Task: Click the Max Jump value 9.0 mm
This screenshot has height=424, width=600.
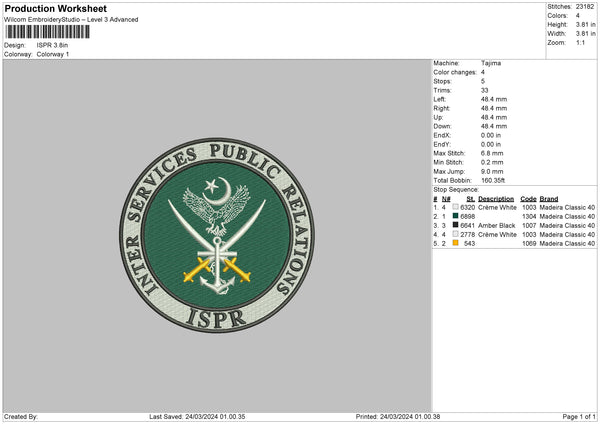Action: coord(492,171)
